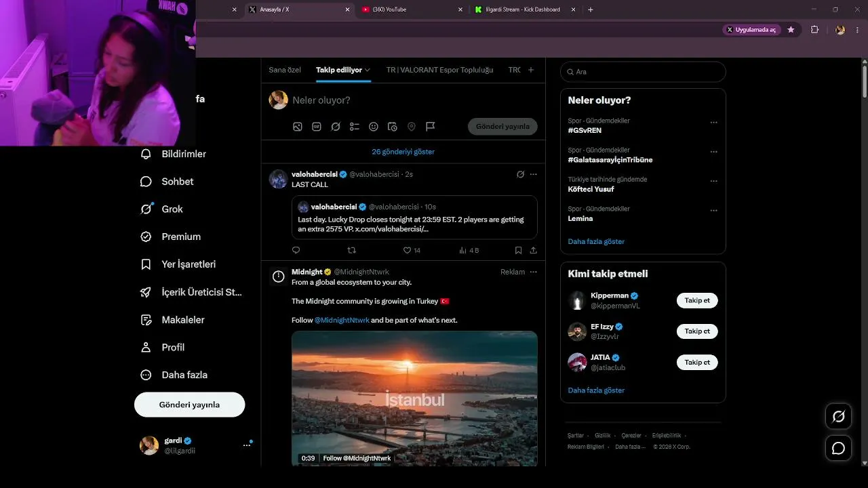868x488 pixels.
Task: Click the flag icon in composer
Action: tap(430, 127)
